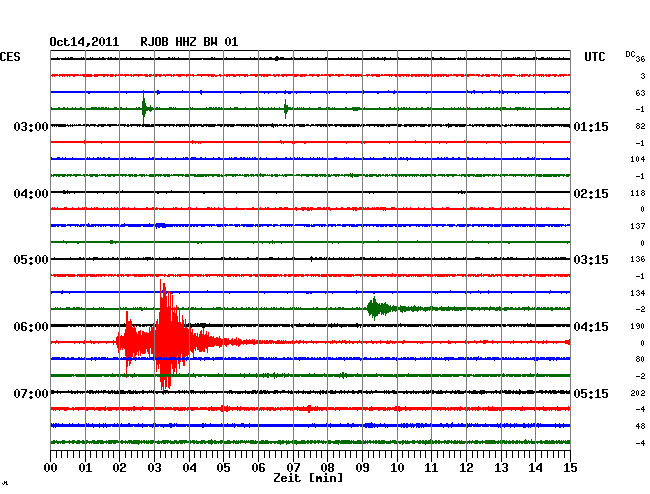Click the 08 tick label on time axis
Image resolution: width=650 pixels, height=494 pixels.
click(327, 467)
